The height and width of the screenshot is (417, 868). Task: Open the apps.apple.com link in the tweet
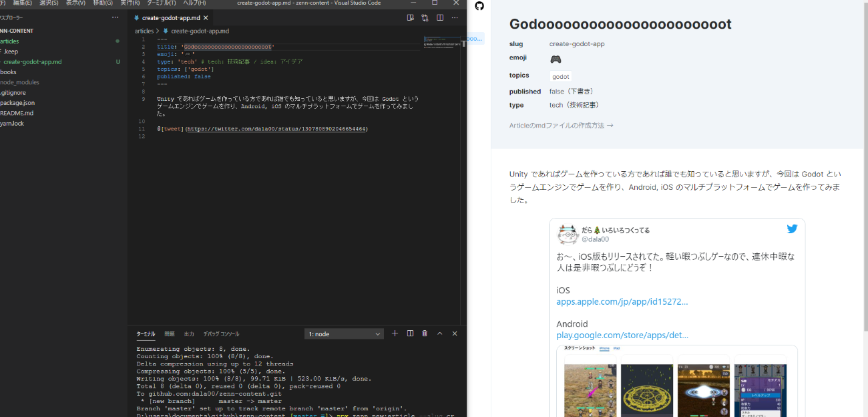[622, 301]
